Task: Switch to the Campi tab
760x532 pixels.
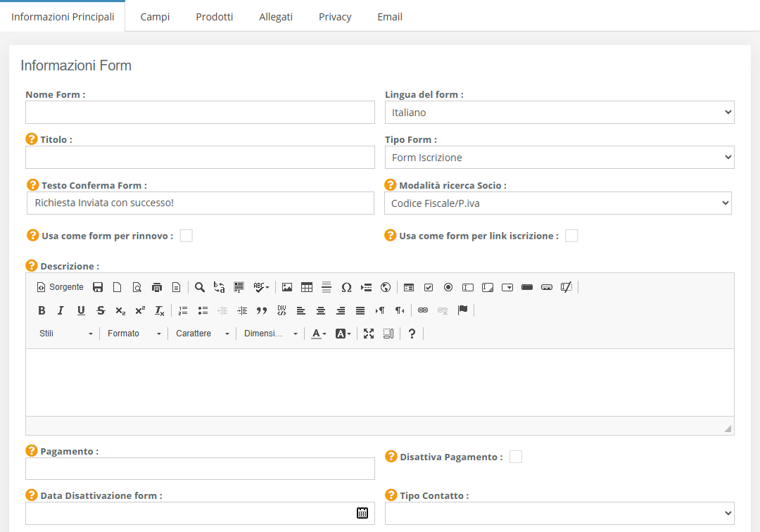Action: 155,16
